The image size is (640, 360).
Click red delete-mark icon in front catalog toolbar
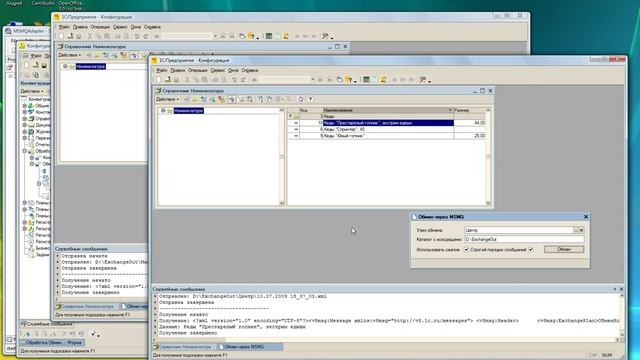click(x=221, y=99)
